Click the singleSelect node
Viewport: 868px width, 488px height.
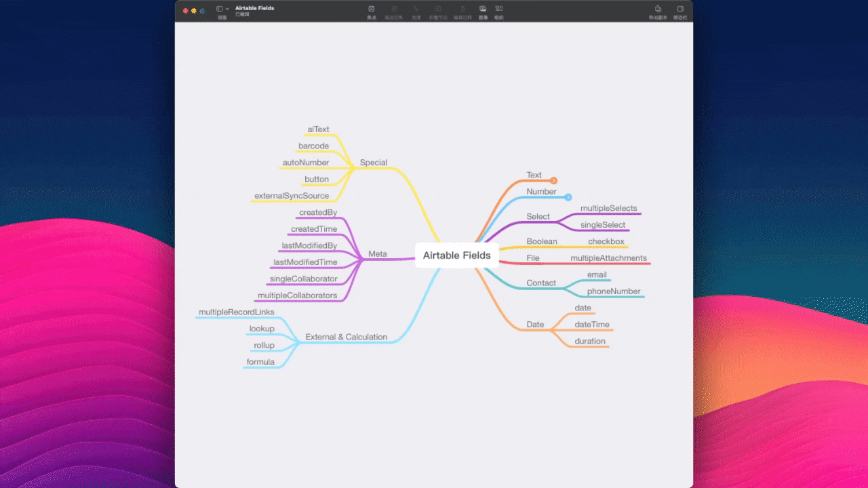coord(603,225)
